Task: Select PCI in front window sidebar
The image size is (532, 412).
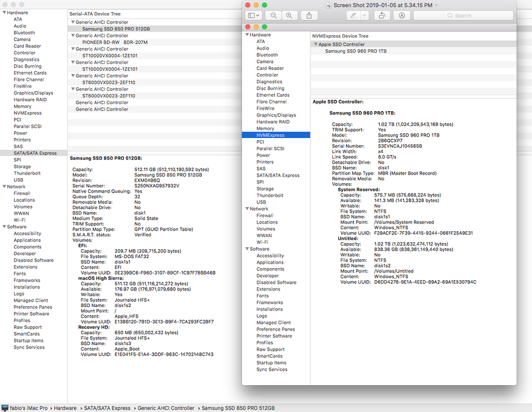Action: (260, 142)
